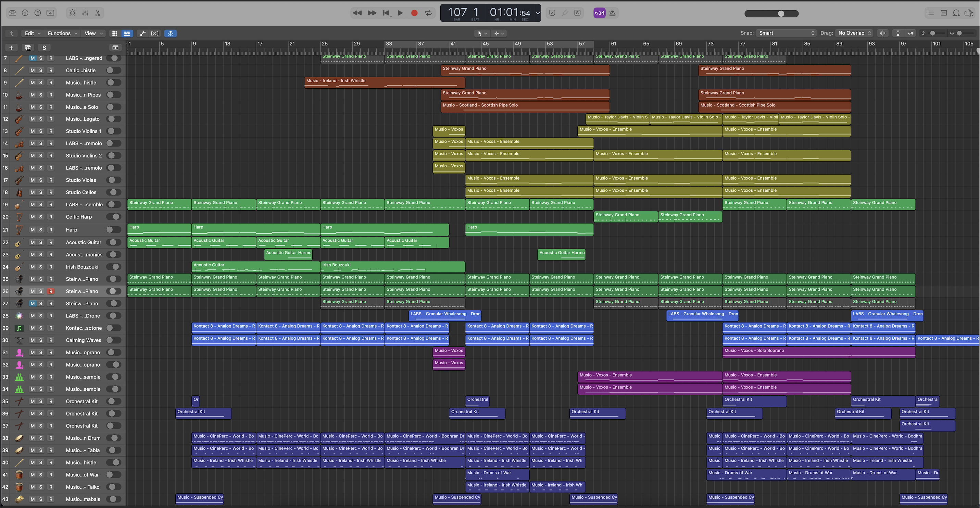Click the add track plus button
The image size is (980, 508).
pos(11,48)
